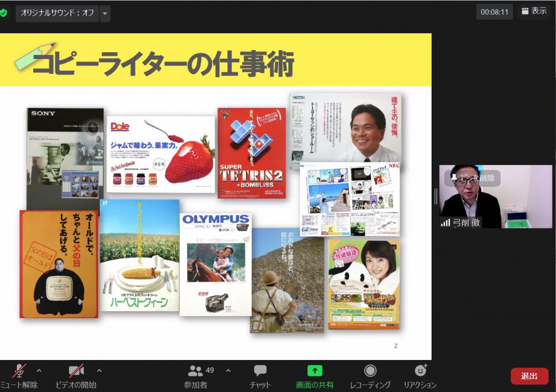Open the chat panel
The height and width of the screenshot is (392, 556).
point(260,376)
